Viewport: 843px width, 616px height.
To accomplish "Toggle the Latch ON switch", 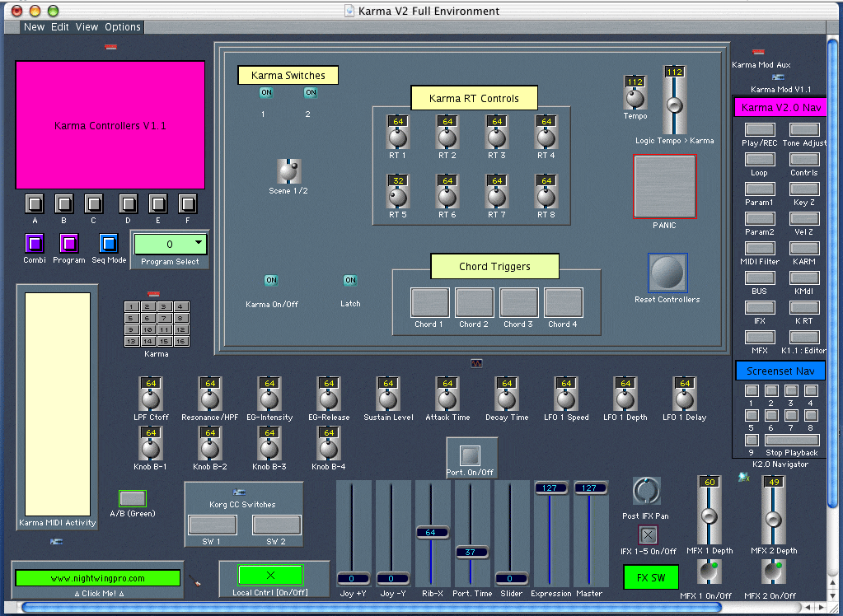I will [350, 281].
